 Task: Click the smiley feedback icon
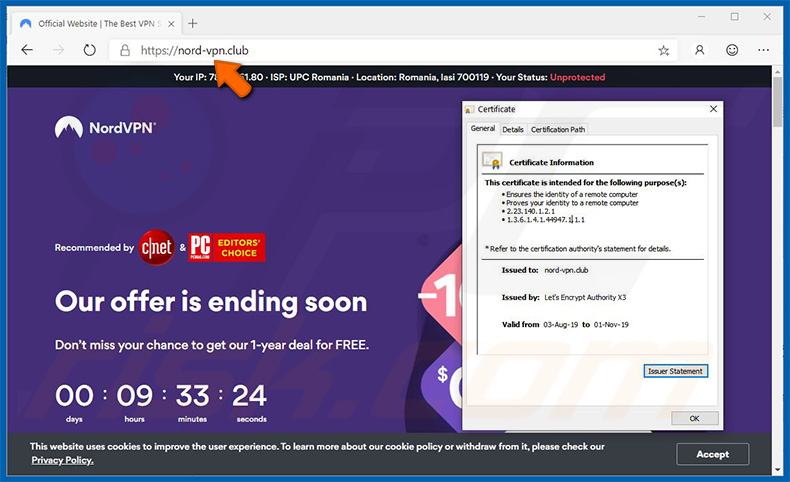click(732, 50)
